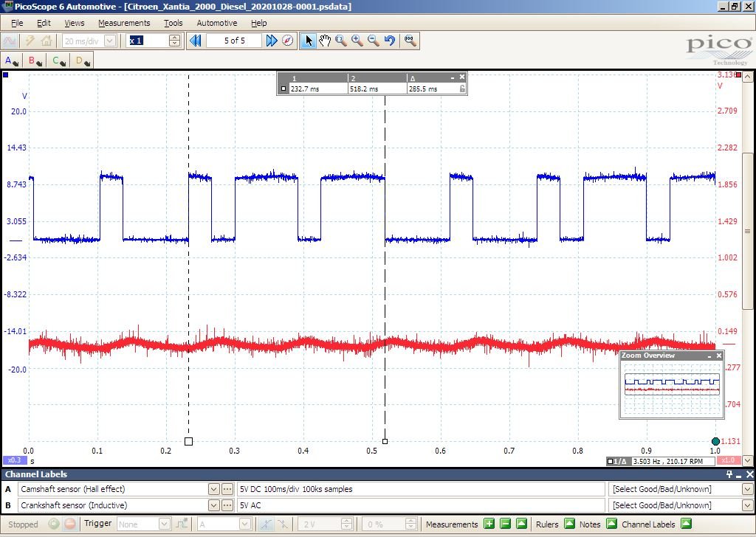Toggle the Rulers legend button

(x=569, y=524)
